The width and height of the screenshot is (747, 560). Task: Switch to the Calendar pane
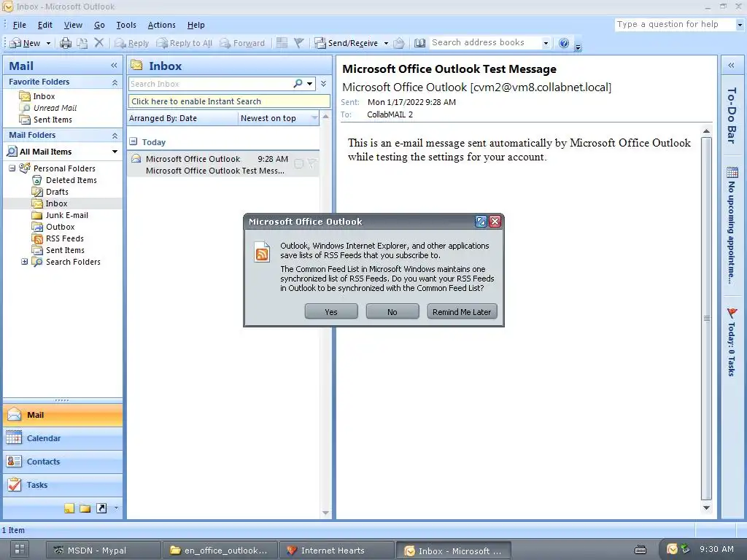coord(63,438)
